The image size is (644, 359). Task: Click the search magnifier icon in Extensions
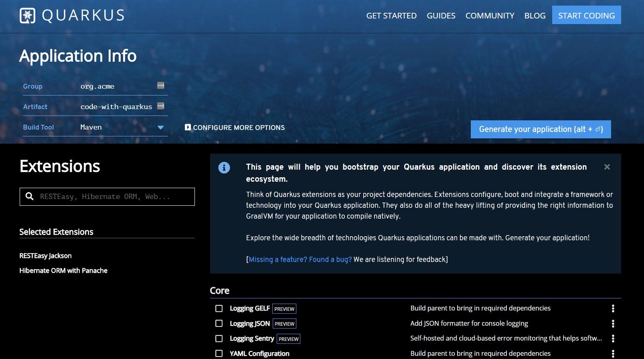pyautogui.click(x=29, y=196)
